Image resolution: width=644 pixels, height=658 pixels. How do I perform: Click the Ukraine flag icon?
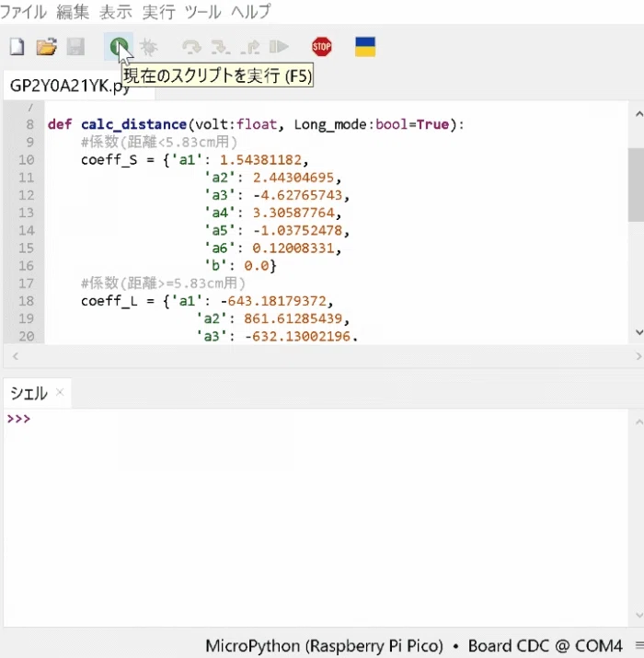pos(365,47)
